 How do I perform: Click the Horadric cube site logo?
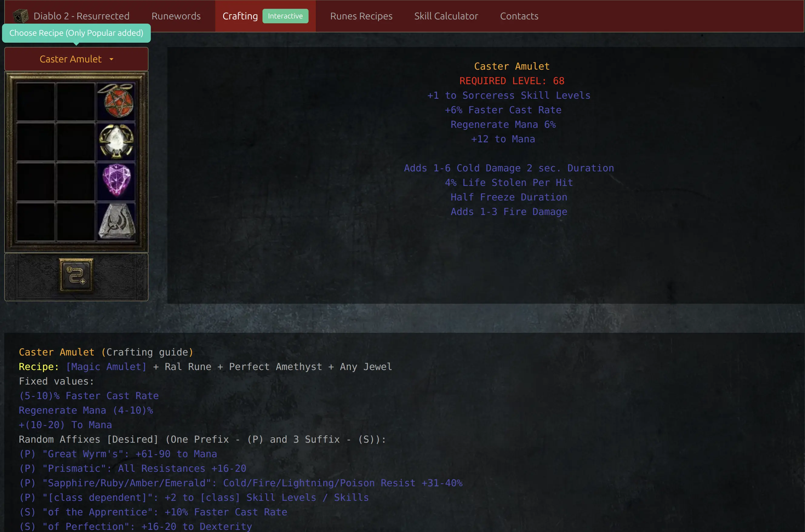tap(21, 16)
